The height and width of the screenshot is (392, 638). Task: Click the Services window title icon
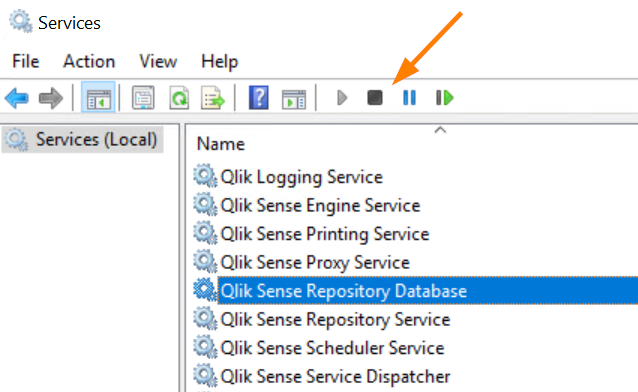tap(21, 22)
